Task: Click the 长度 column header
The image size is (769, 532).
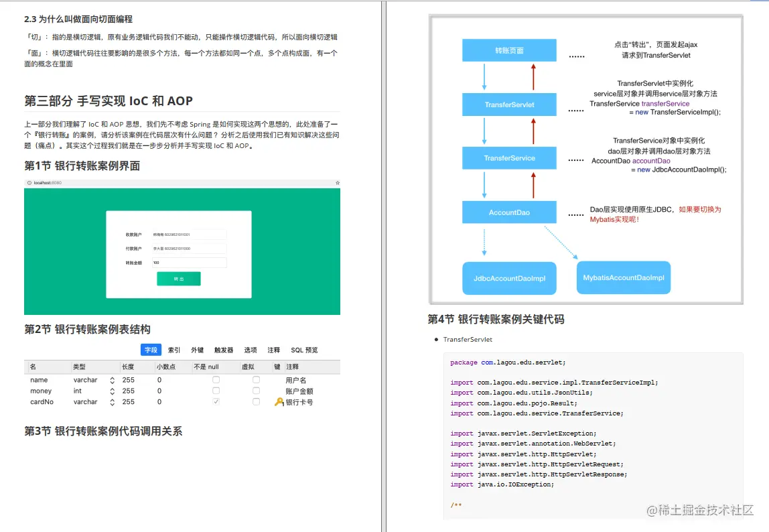Action: pyautogui.click(x=128, y=367)
